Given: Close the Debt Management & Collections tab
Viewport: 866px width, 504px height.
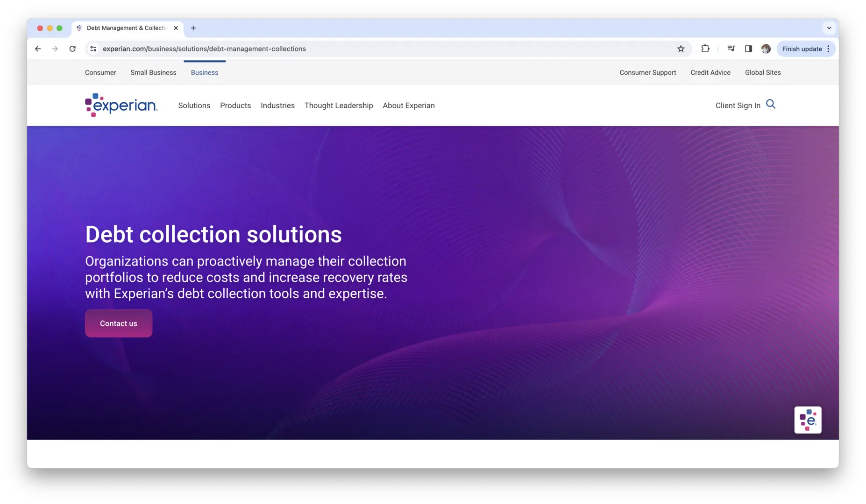Looking at the screenshot, I should [x=176, y=28].
